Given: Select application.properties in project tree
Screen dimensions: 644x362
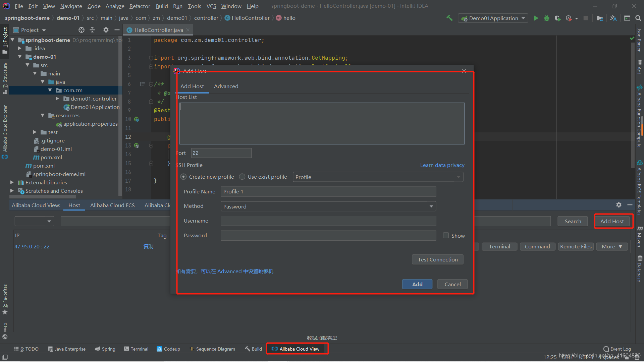Looking at the screenshot, I should tap(87, 124).
